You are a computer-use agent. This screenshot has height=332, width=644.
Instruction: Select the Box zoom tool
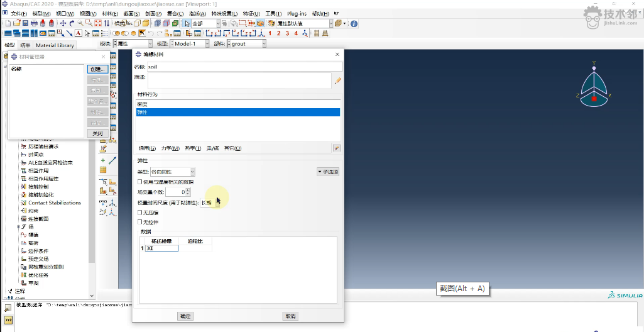[89, 23]
